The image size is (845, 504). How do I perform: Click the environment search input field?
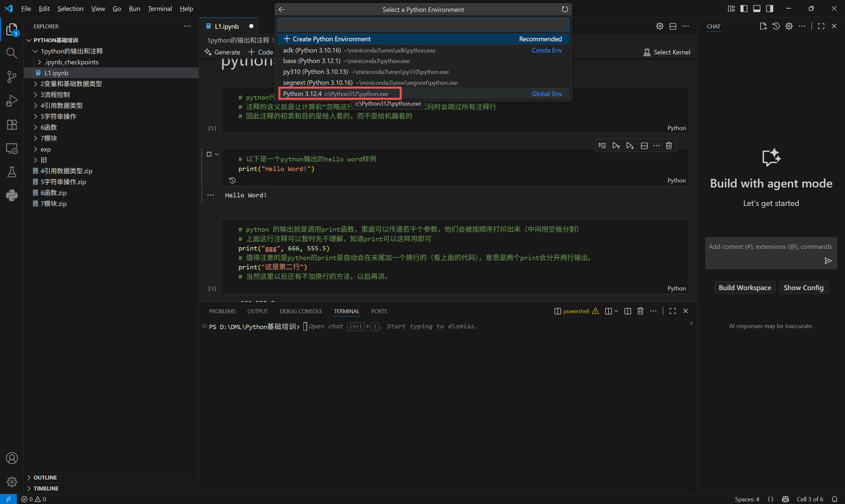tap(423, 25)
